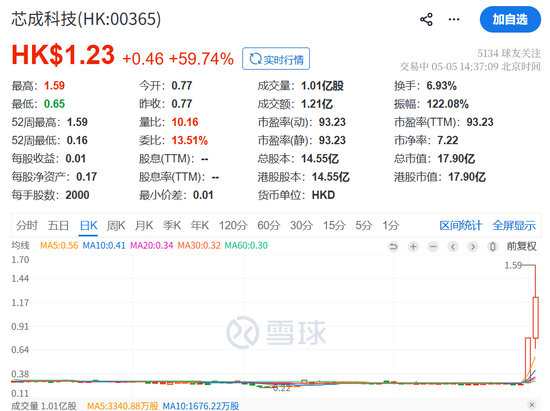Click the 最高 value 1.59
This screenshot has height=411, width=550.
(54, 86)
